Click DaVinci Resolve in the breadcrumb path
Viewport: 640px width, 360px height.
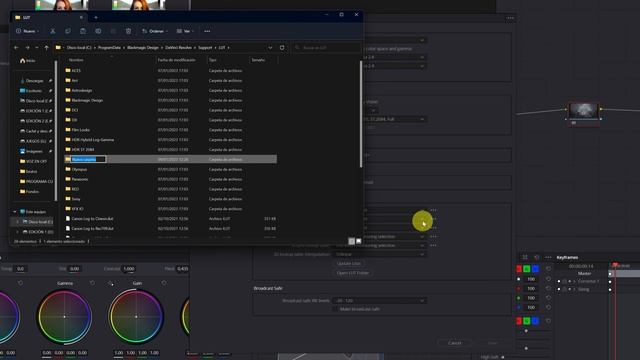click(178, 48)
